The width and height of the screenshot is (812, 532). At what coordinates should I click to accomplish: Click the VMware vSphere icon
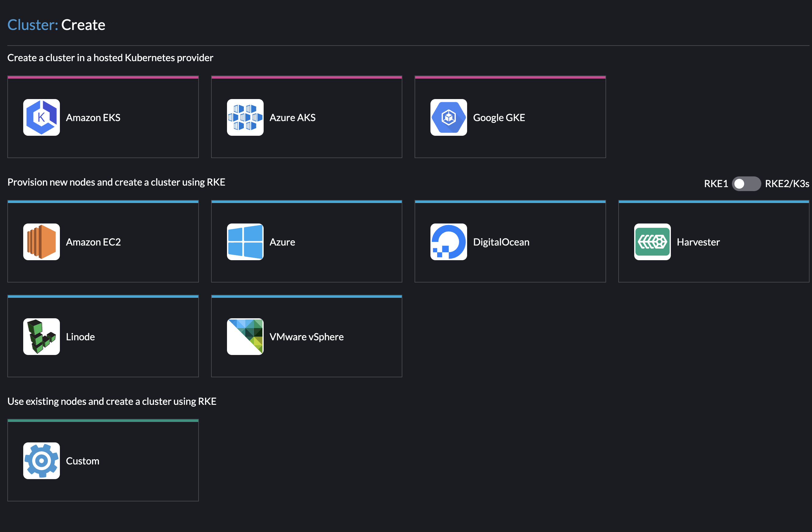[x=245, y=337]
